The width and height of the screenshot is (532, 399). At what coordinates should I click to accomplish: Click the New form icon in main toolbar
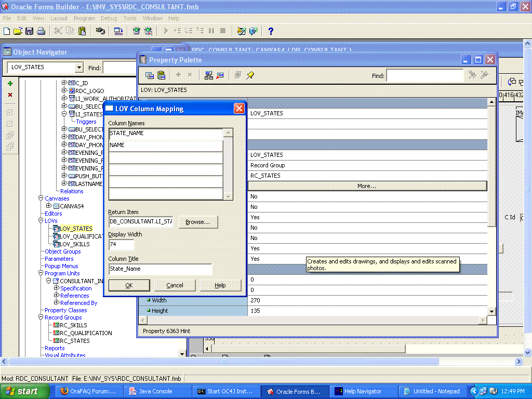[7, 31]
